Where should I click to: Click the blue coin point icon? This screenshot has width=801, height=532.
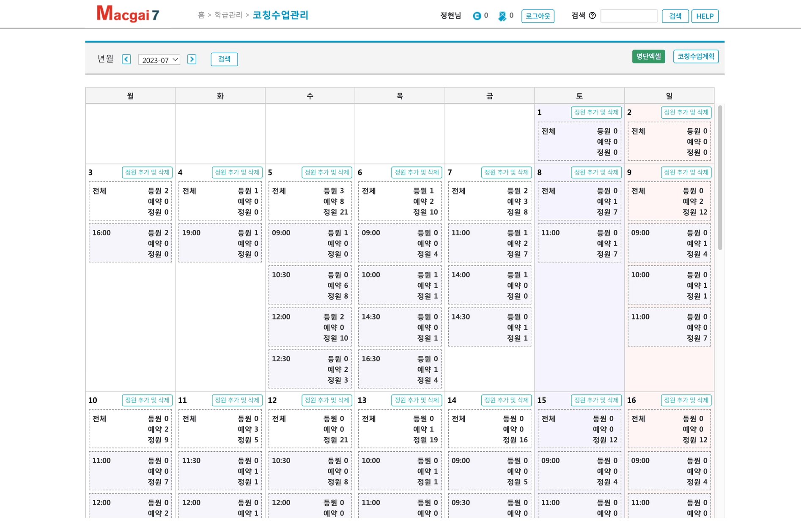477,16
